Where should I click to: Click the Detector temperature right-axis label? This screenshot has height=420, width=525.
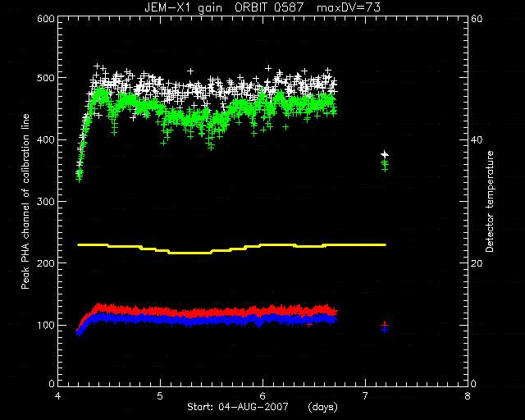[x=490, y=201]
